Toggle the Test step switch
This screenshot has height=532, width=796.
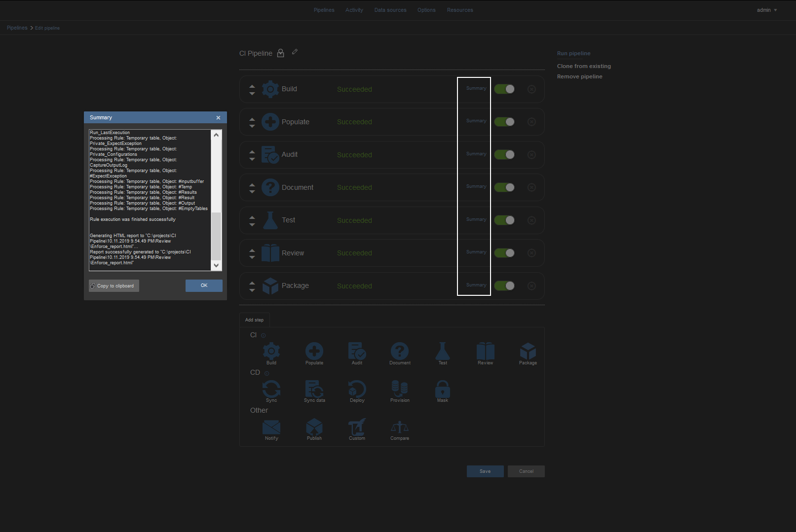point(504,220)
